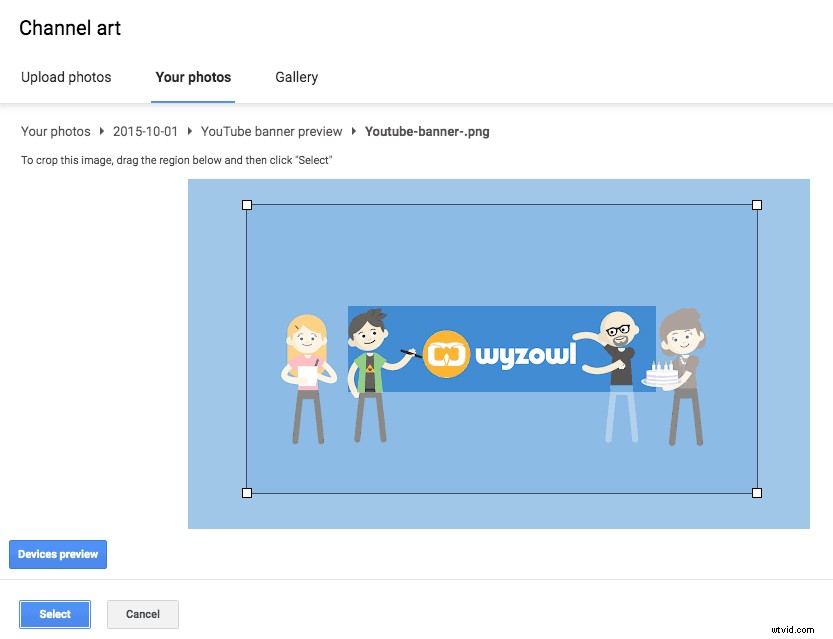Select the Youtube-banner-.png breadcrumb entry
The image size is (833, 639).
427,131
